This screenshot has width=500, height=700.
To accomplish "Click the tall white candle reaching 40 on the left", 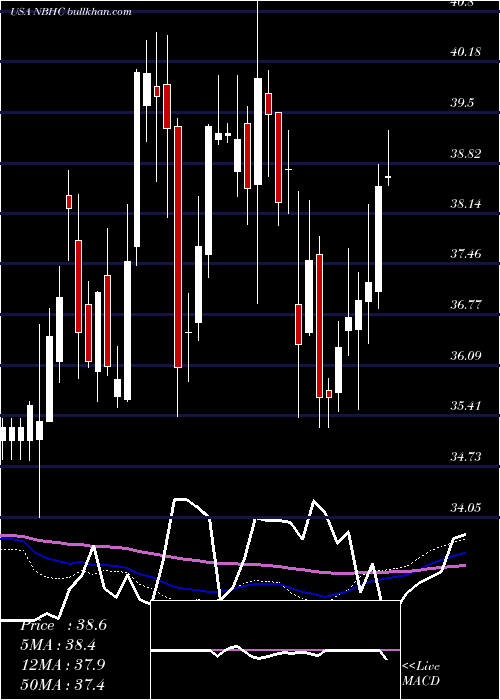I will click(x=137, y=159).
